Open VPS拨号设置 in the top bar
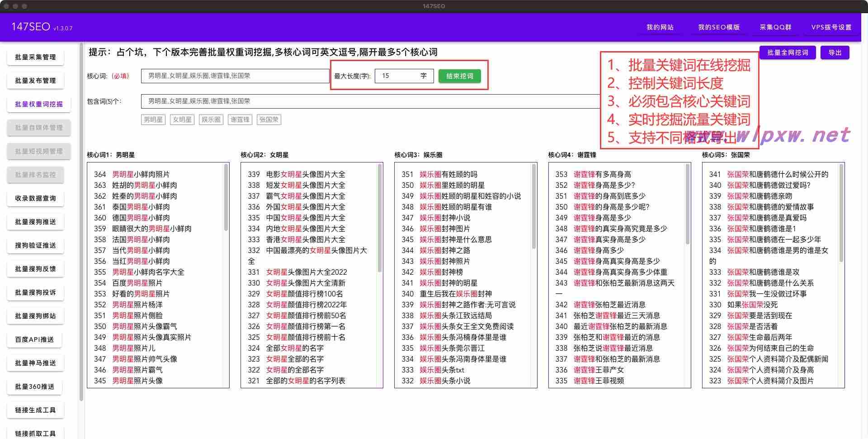The height and width of the screenshot is (439, 868). [x=831, y=28]
